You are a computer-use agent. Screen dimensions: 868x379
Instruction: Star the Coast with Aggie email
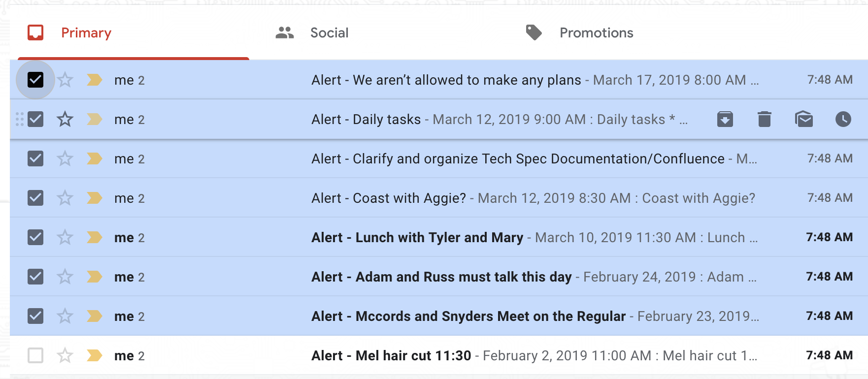[65, 198]
